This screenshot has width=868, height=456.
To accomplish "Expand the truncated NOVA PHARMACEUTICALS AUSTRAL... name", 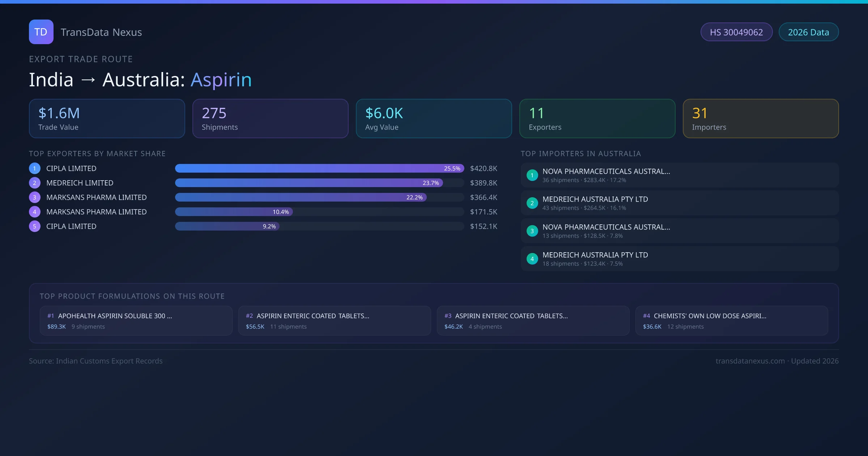I will click(606, 171).
